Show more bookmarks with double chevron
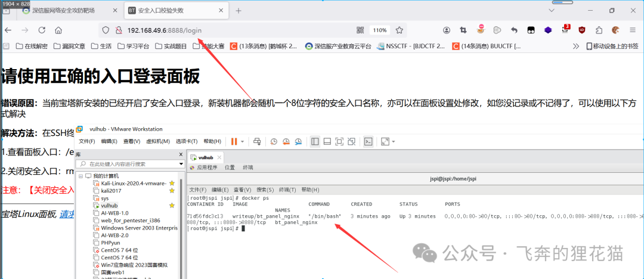644x279 pixels. [576, 46]
